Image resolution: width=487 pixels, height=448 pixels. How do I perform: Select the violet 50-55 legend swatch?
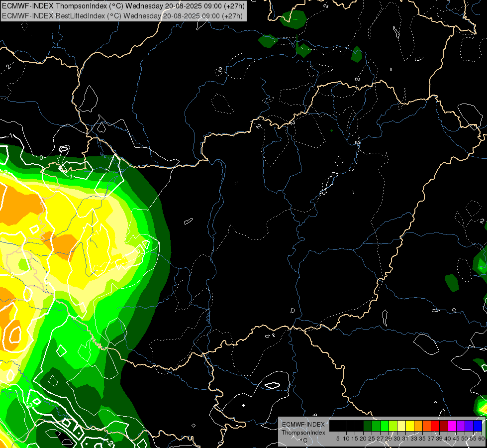pyautogui.click(x=469, y=426)
